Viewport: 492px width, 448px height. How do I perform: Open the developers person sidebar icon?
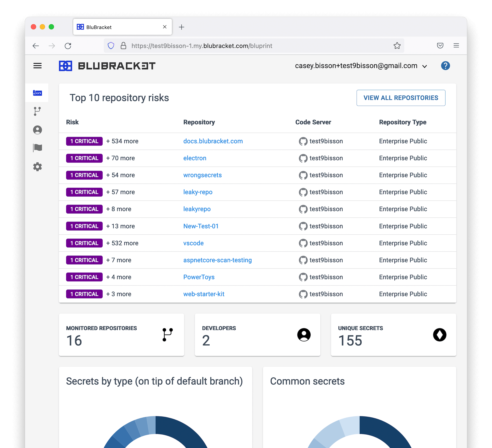pos(37,130)
